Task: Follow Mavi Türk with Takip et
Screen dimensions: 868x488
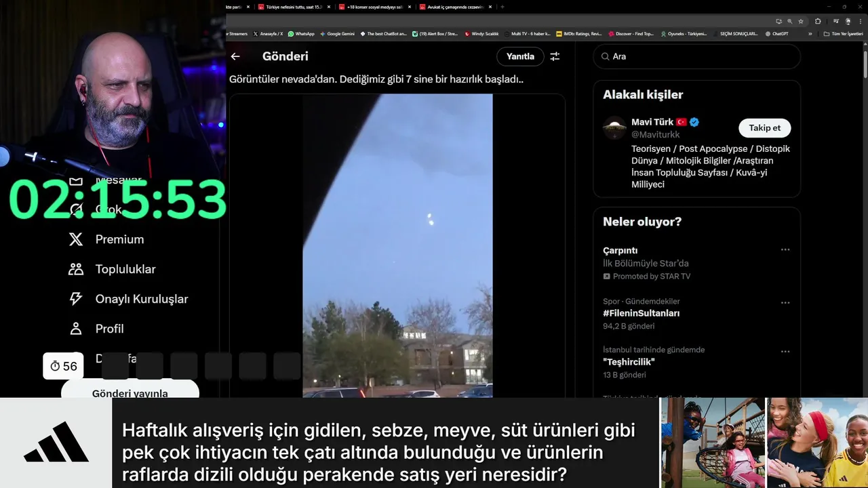Action: click(764, 127)
